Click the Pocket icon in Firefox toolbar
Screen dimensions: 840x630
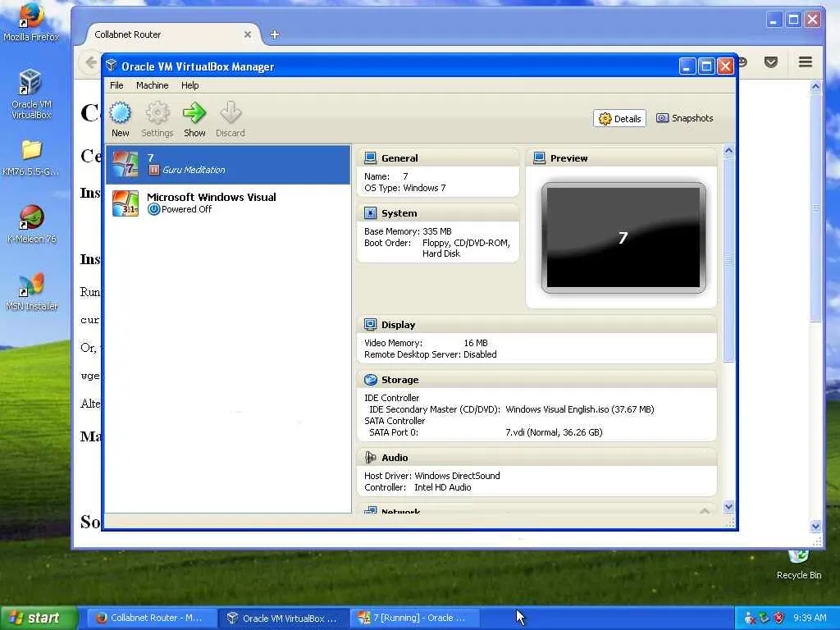pyautogui.click(x=771, y=62)
